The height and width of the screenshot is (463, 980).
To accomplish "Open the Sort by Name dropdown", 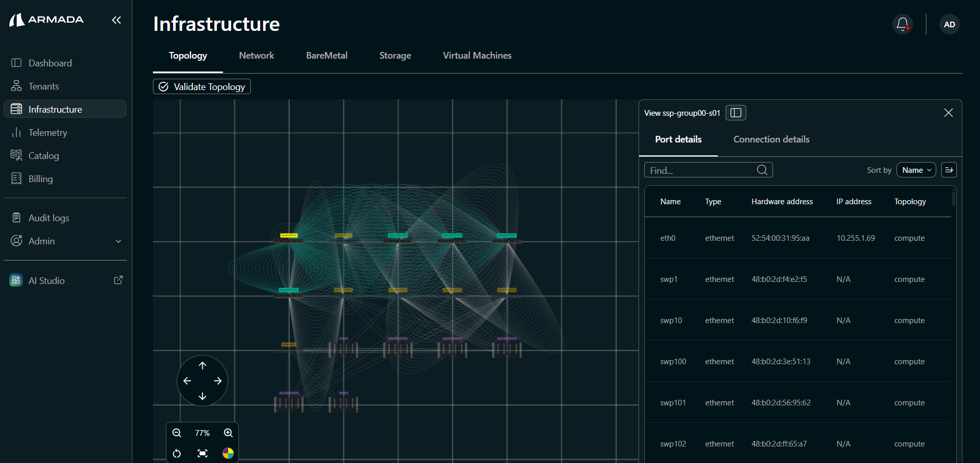I will [x=916, y=170].
